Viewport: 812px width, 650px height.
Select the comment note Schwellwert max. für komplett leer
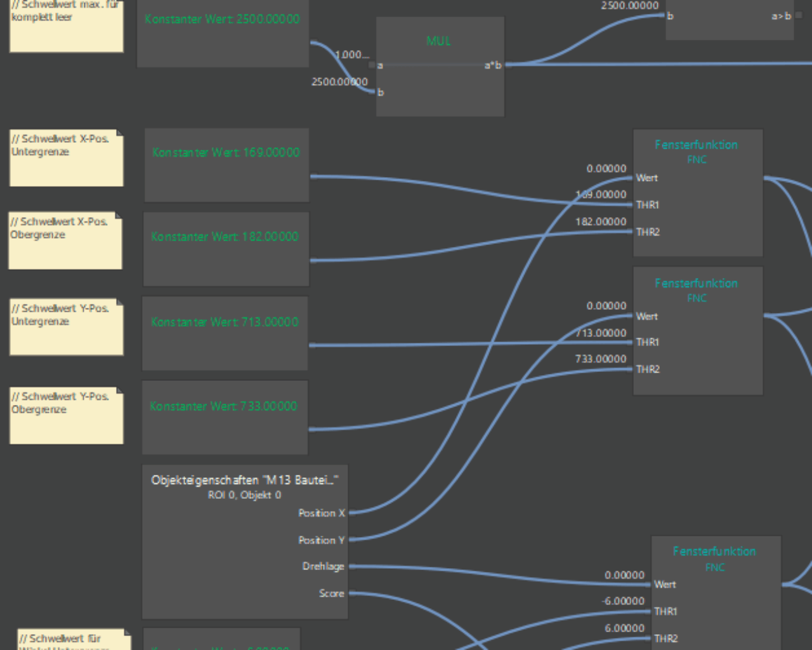[67, 26]
